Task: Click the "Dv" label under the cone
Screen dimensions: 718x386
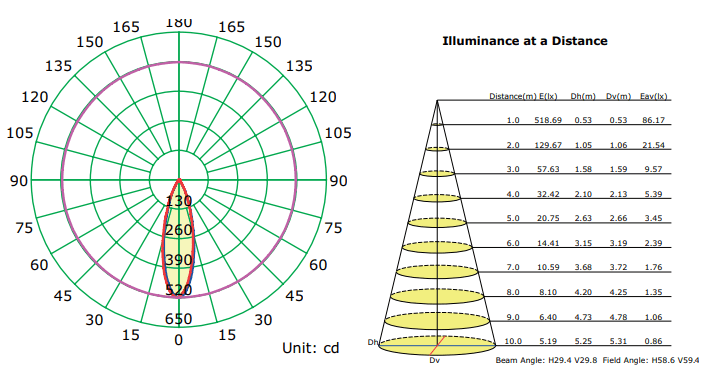Action: click(435, 361)
